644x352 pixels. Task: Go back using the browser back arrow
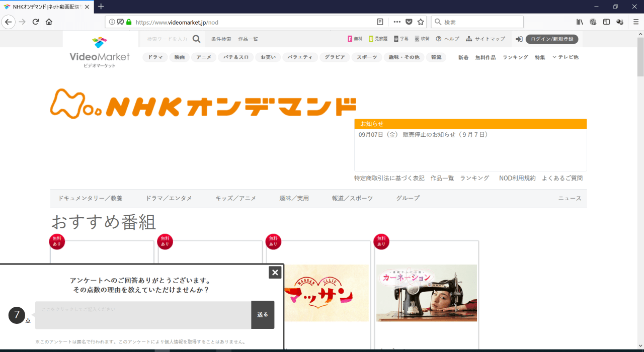tap(8, 22)
